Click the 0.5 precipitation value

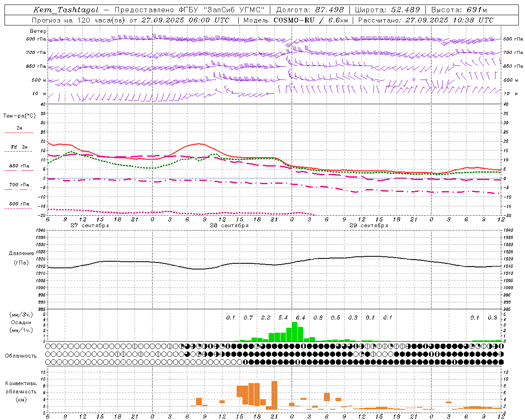click(336, 317)
